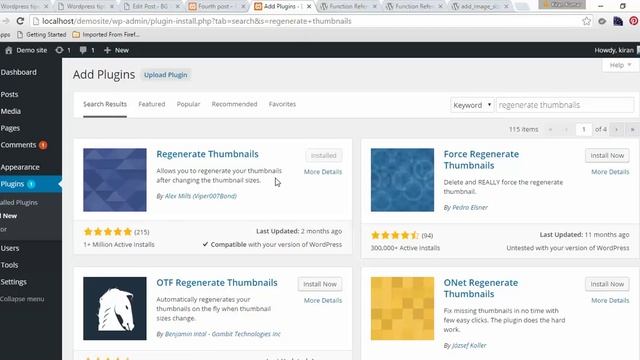Open the updates icon in admin bar
Image resolution: width=640 pixels, height=360 pixels.
click(x=59, y=50)
